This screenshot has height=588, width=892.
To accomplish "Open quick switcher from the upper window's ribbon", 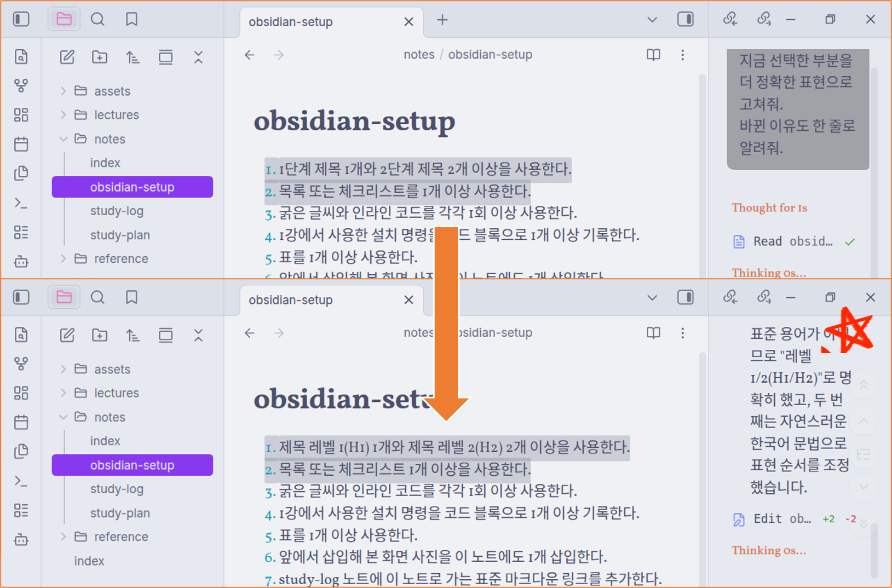I will pos(21,57).
